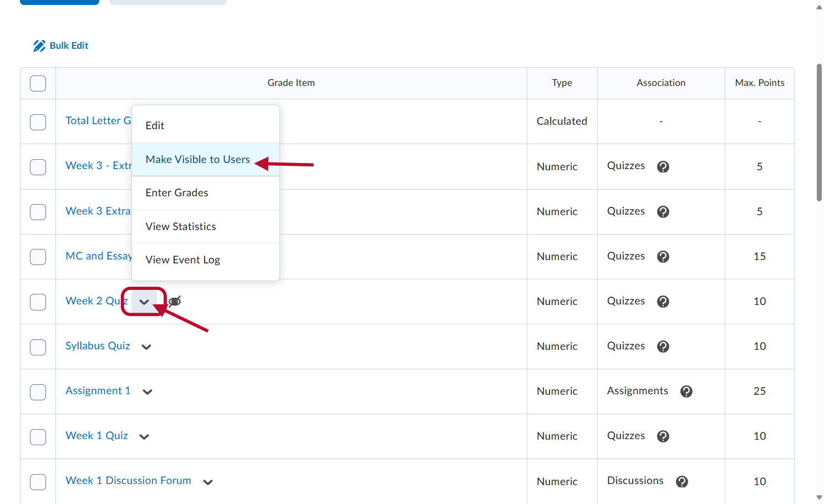Choose Enter Grades in the menu
Image resolution: width=824 pixels, height=504 pixels.
coord(206,193)
